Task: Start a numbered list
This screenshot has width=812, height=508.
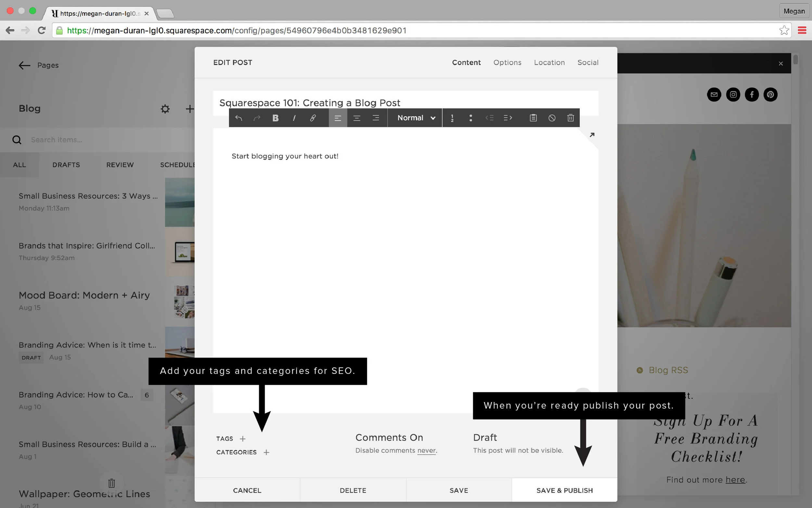Action: (x=452, y=118)
